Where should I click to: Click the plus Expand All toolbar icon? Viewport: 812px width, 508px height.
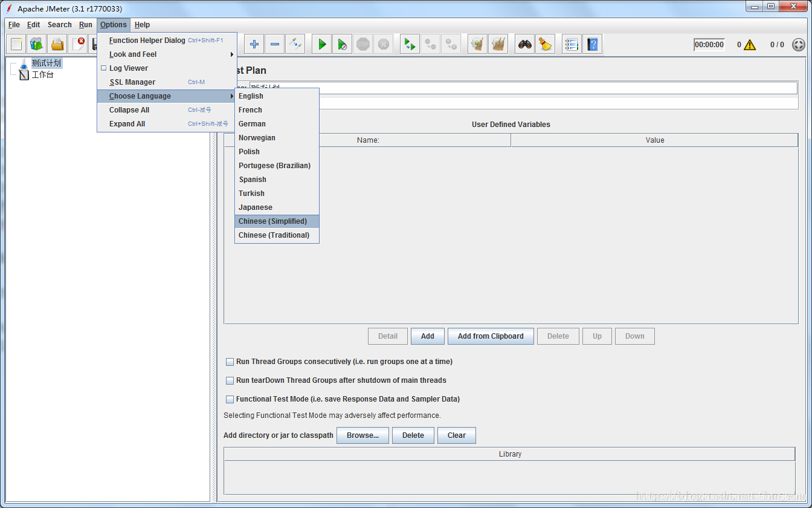pyautogui.click(x=254, y=44)
